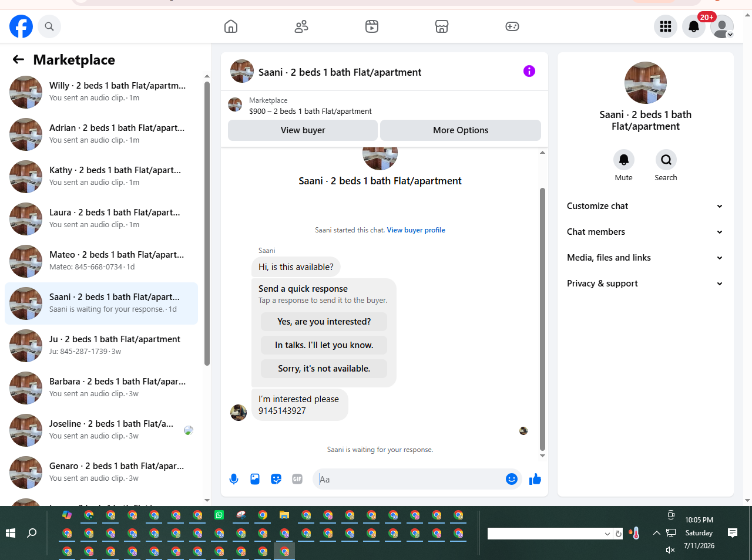Screen dimensions: 752x560
Task: Open Ju's conversation
Action: tap(101, 346)
